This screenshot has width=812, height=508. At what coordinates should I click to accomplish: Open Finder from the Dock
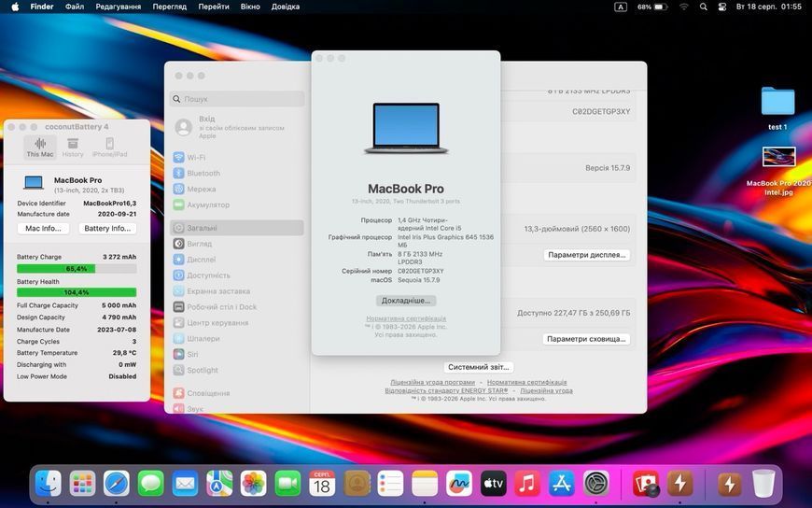[49, 484]
